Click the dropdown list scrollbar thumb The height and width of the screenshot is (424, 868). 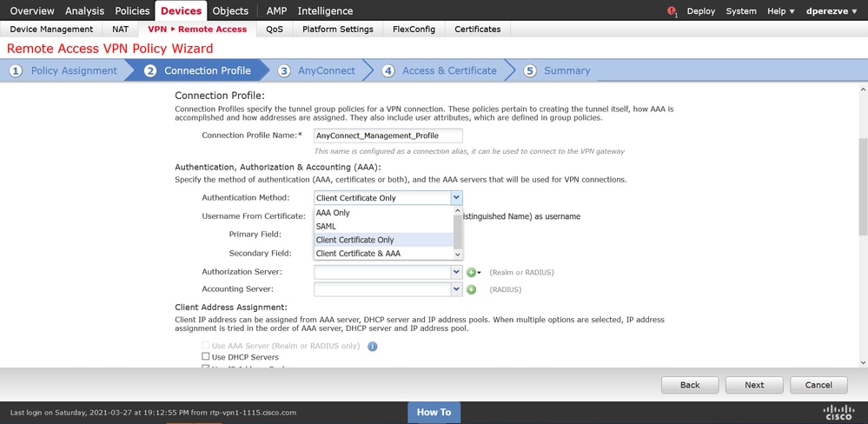pos(458,231)
